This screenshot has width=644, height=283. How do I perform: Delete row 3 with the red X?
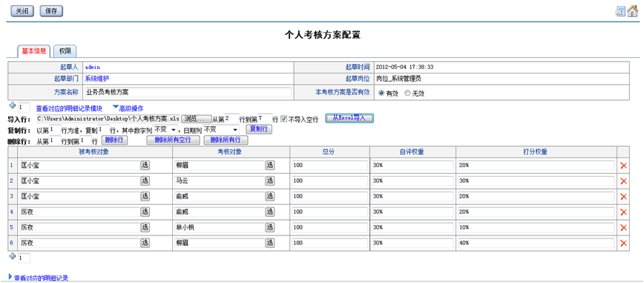click(623, 197)
